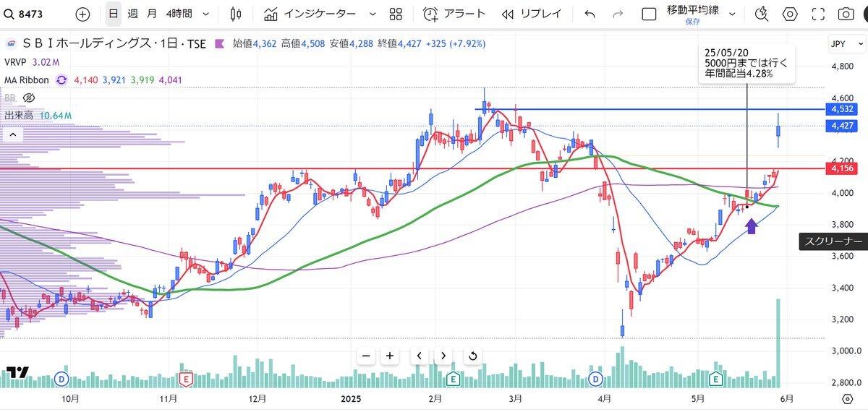Click the 保存 save label
Viewport: 868px width, 412px height.
click(x=693, y=22)
